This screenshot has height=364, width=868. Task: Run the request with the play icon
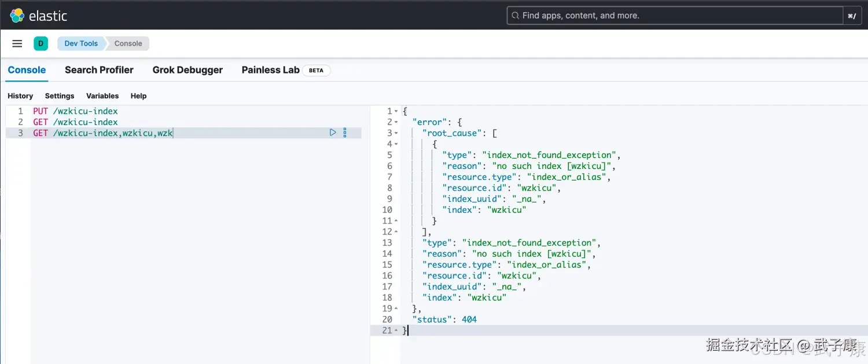click(333, 133)
